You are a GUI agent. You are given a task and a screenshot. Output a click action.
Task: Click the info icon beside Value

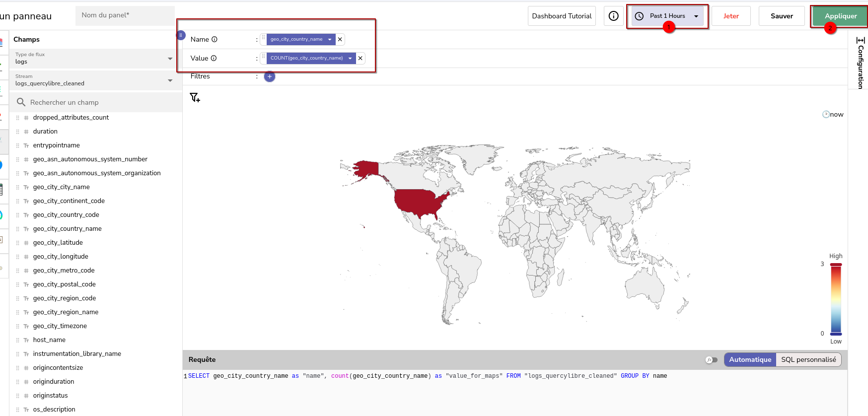(214, 58)
